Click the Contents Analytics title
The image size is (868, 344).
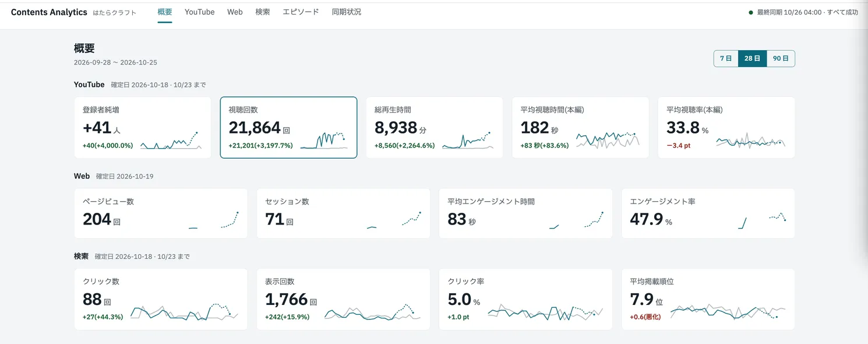coord(49,12)
